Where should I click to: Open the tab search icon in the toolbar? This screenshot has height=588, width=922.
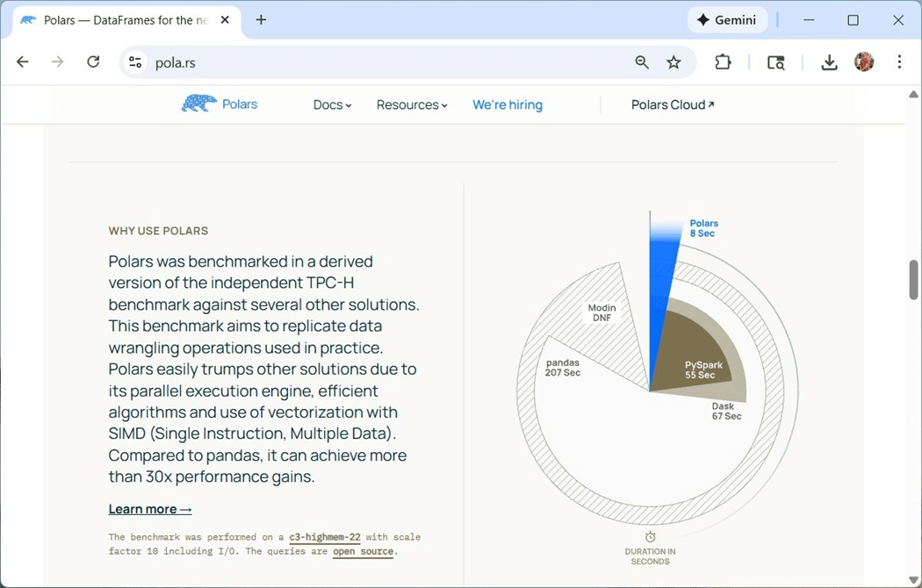coord(776,62)
